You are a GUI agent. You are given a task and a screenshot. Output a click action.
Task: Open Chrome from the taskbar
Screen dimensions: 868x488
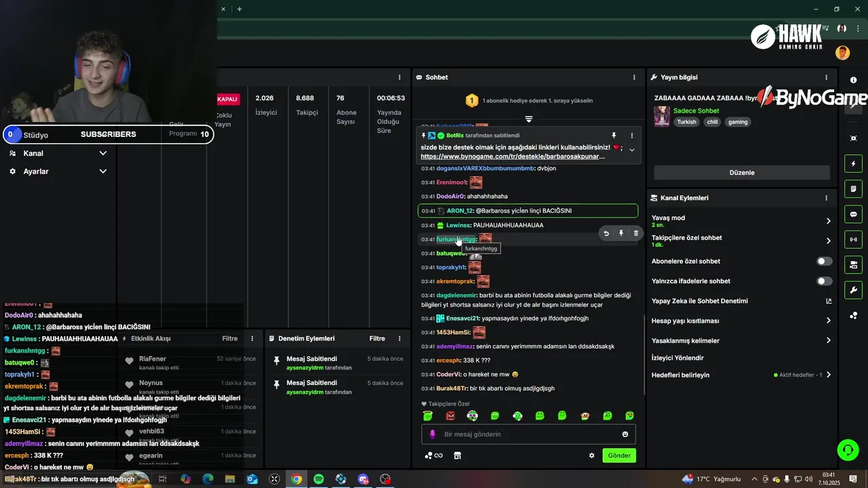tap(296, 479)
